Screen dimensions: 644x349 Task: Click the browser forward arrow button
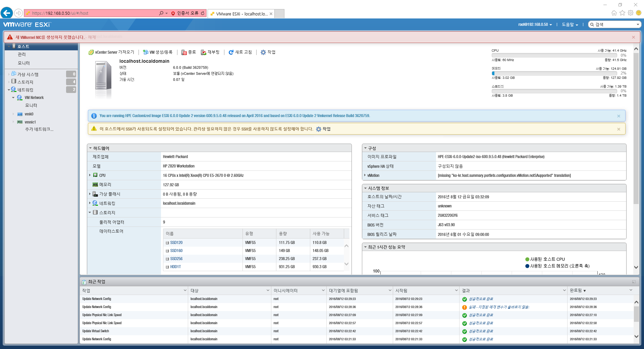18,13
